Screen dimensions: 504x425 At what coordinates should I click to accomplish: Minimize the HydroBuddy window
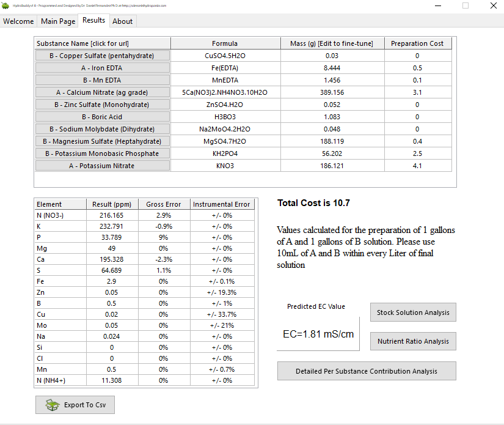click(438, 6)
